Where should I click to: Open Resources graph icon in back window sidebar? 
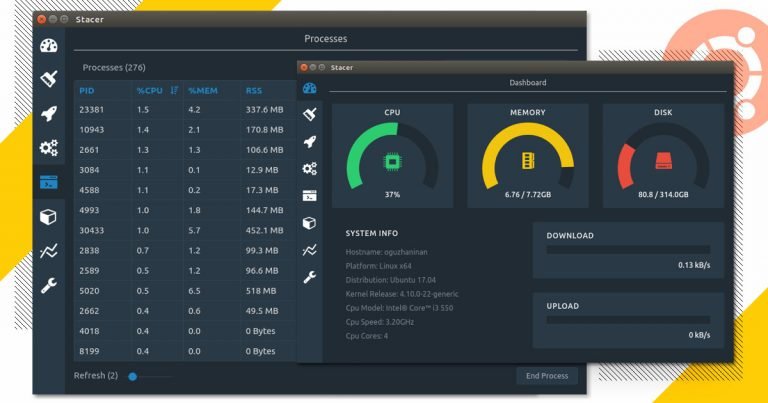pyautogui.click(x=49, y=252)
